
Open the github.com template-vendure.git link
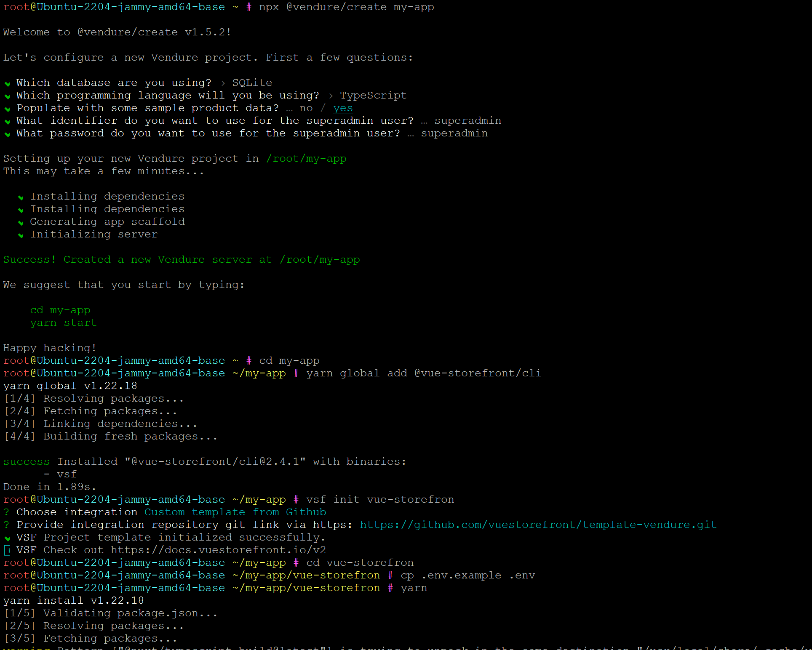click(x=538, y=525)
